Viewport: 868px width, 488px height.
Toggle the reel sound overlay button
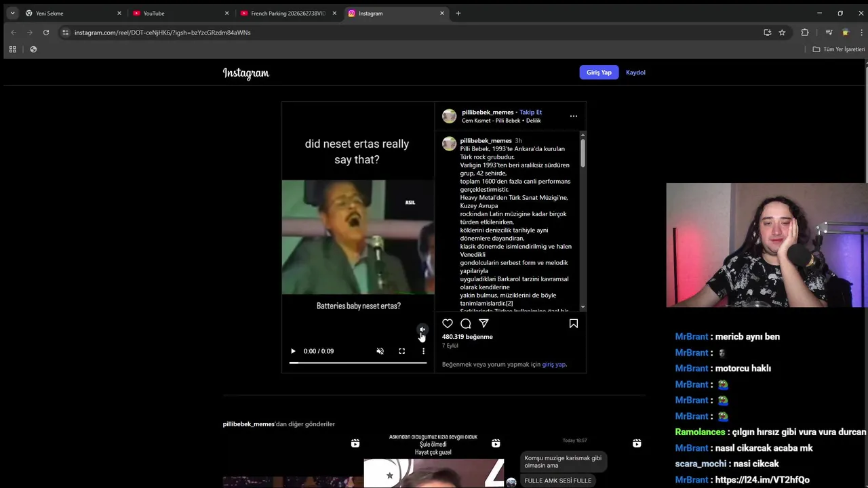(x=422, y=329)
